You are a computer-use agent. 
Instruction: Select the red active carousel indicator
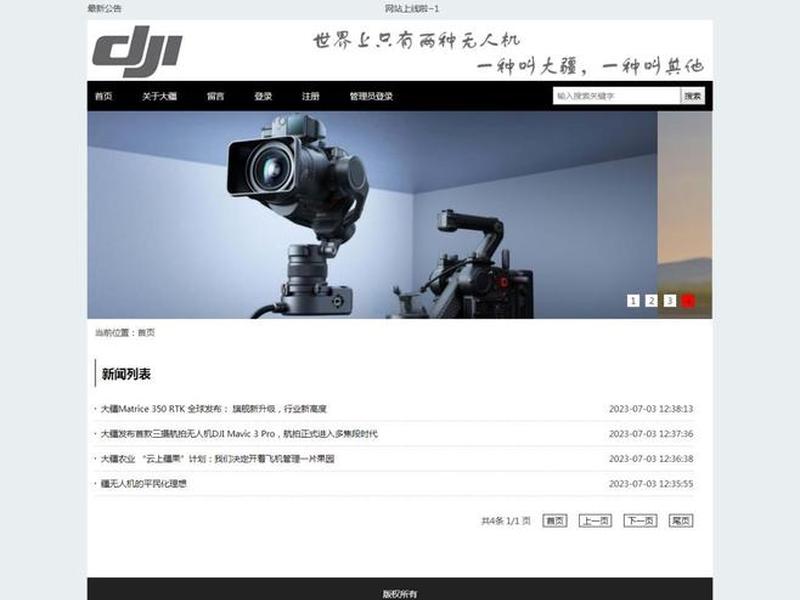click(688, 301)
